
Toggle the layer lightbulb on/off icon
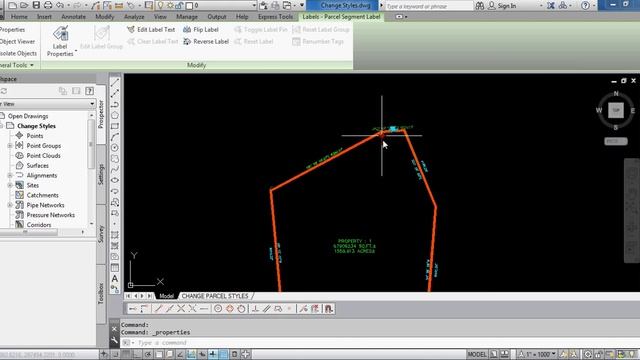click(160, 5)
